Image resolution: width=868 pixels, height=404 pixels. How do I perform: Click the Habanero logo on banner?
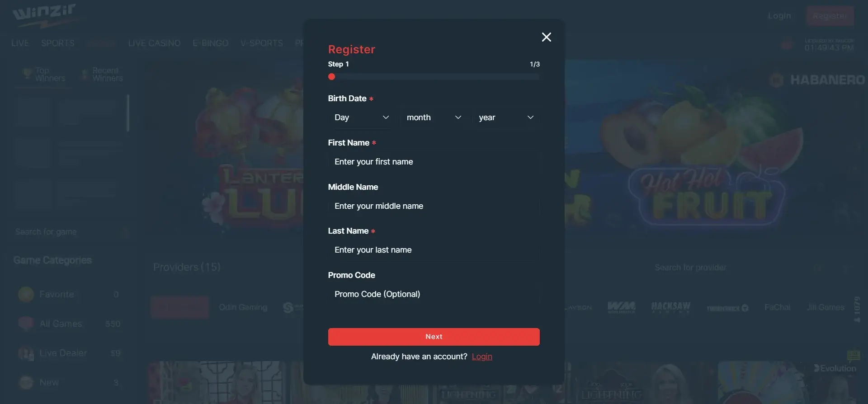pyautogui.click(x=817, y=80)
